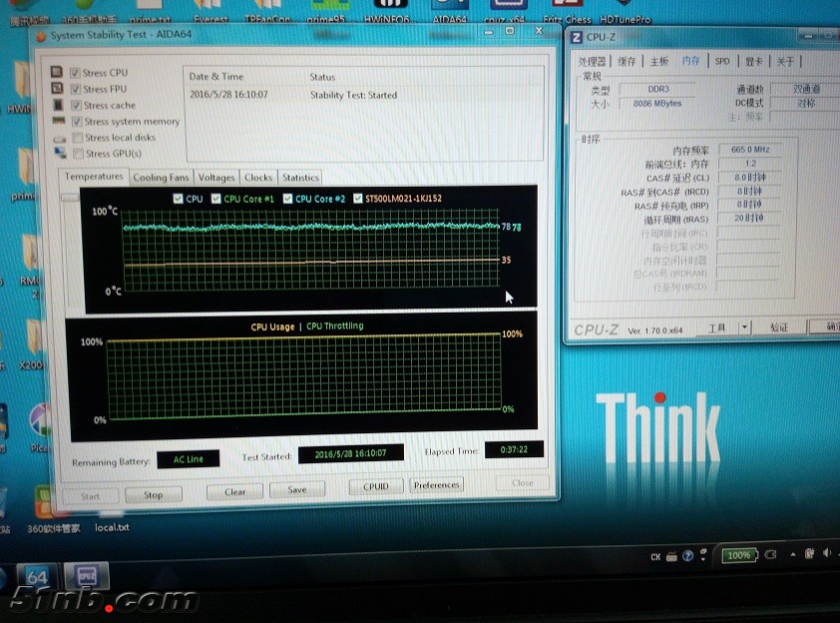Image resolution: width=840 pixels, height=623 pixels.
Task: Enable Stress local disks checkbox
Action: pyautogui.click(x=77, y=138)
